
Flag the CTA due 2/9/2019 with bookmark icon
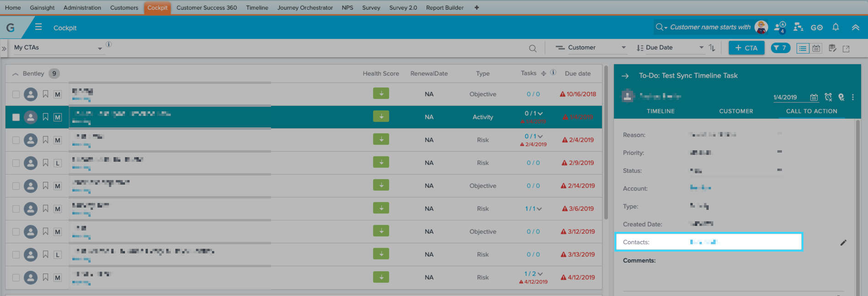tap(45, 163)
